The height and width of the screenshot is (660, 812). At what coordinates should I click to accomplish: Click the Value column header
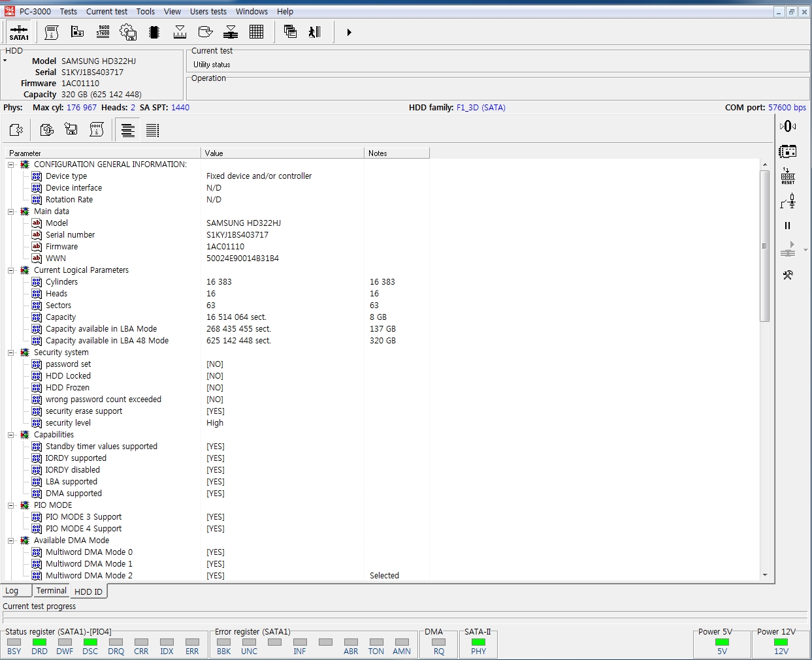(282, 153)
